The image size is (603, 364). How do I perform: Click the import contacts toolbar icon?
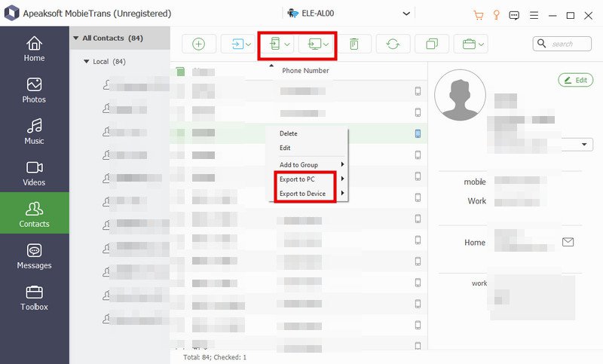point(237,44)
